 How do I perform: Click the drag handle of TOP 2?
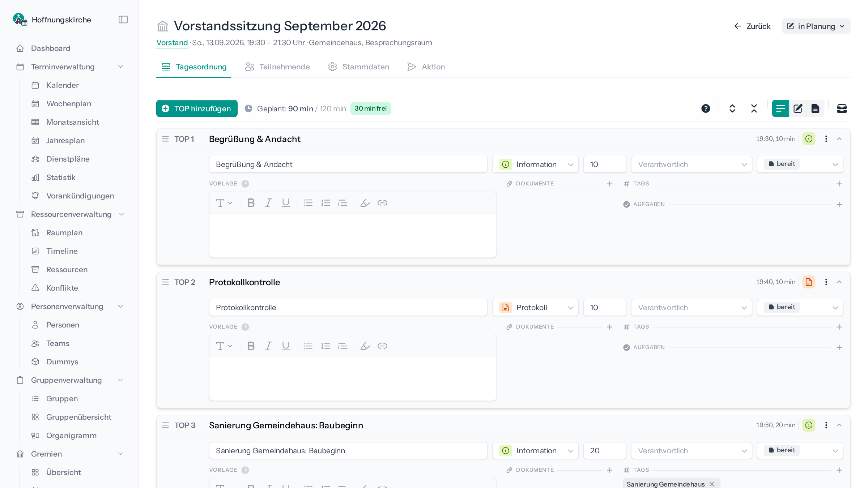[165, 282]
